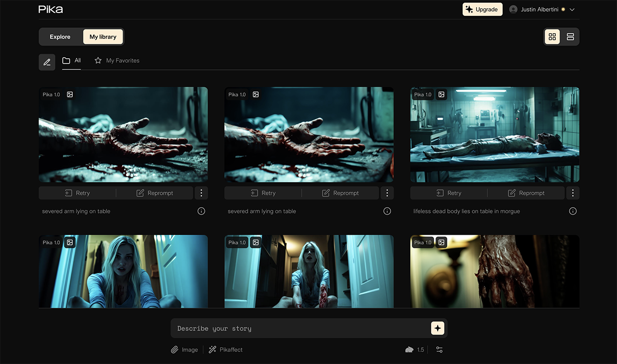Click image icon on bloody hand doorknob card
617x364 pixels.
click(442, 243)
